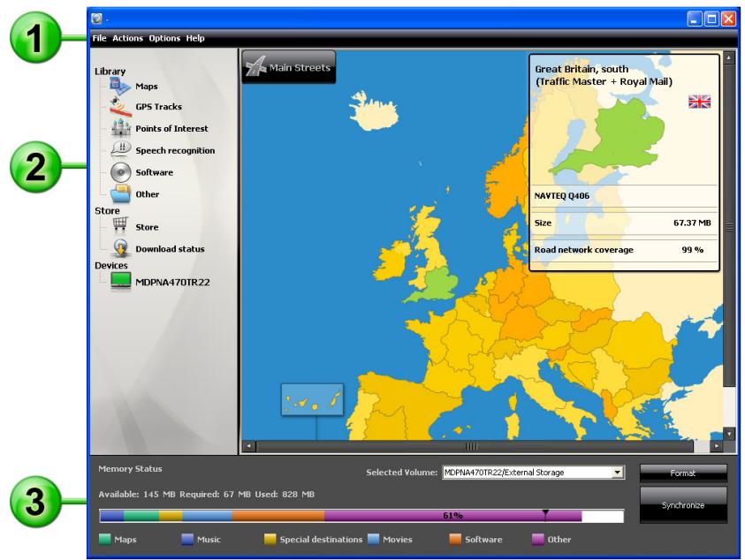Image resolution: width=745 pixels, height=560 pixels.
Task: Click the Other folder icon
Action: tap(120, 193)
